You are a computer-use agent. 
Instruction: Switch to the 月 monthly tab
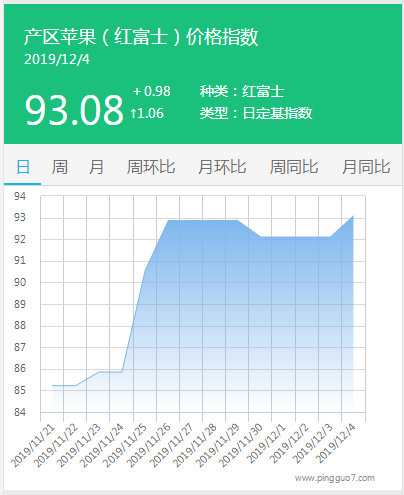96,167
